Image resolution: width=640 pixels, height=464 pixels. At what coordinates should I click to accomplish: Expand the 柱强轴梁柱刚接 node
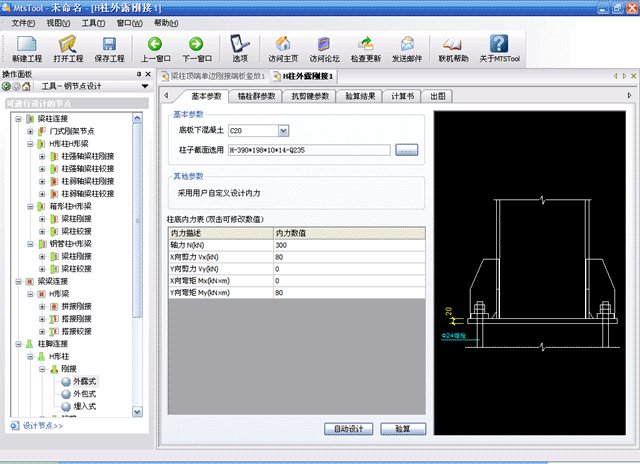[x=42, y=156]
